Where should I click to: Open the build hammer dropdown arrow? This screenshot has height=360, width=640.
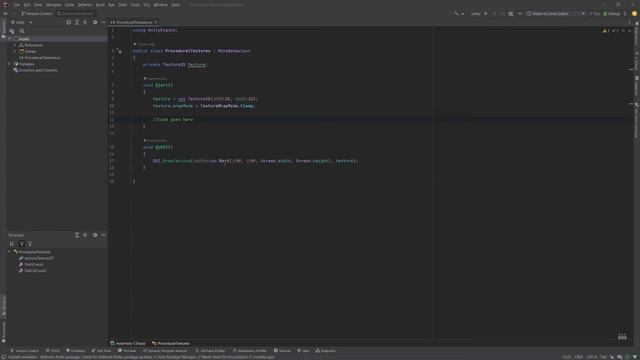click(x=462, y=13)
